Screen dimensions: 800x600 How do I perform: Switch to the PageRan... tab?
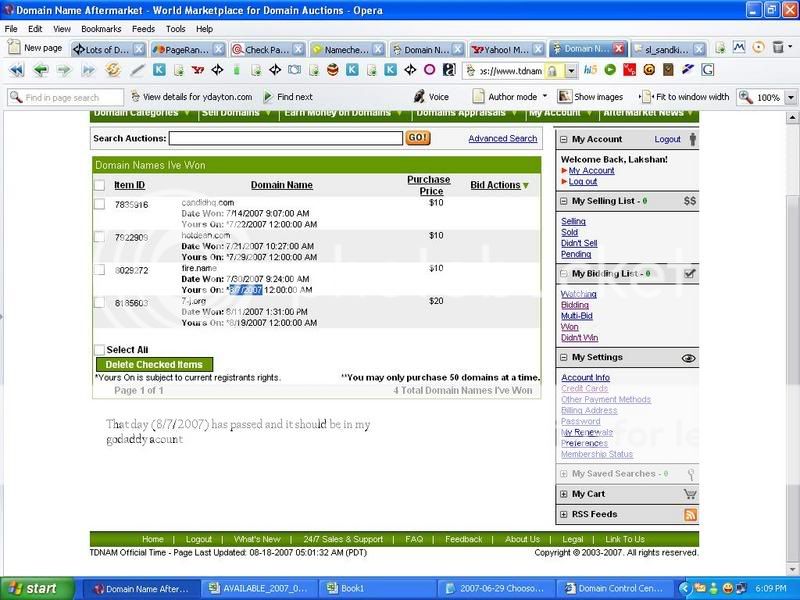point(188,49)
